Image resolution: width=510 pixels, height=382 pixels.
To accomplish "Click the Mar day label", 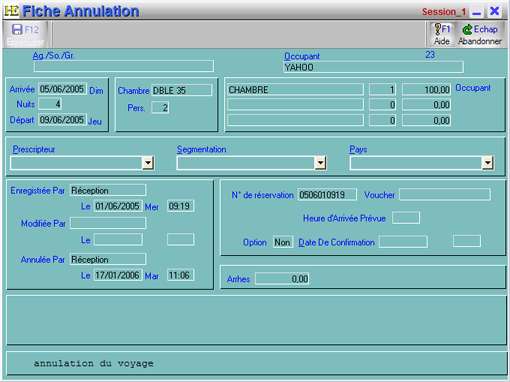I will click(152, 276).
